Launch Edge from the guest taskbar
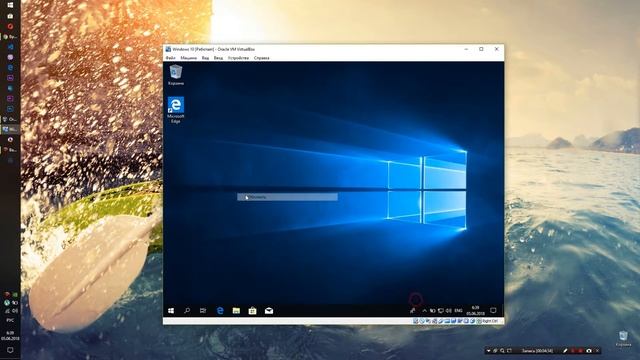This screenshot has height=360, width=640. coord(220,311)
